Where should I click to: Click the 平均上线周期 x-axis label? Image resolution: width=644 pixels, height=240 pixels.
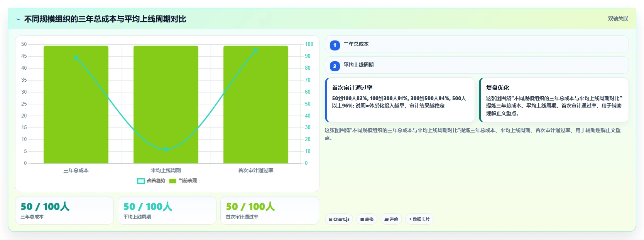click(x=166, y=170)
